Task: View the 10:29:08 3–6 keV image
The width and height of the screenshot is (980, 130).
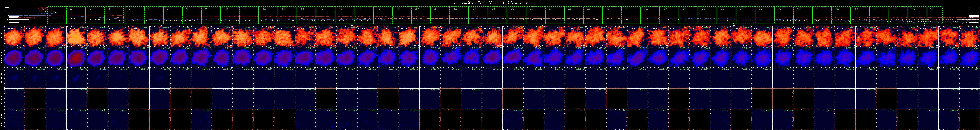Action: point(949,37)
